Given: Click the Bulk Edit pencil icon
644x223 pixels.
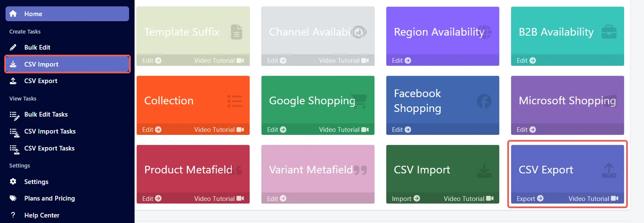Looking at the screenshot, I should pos(13,47).
